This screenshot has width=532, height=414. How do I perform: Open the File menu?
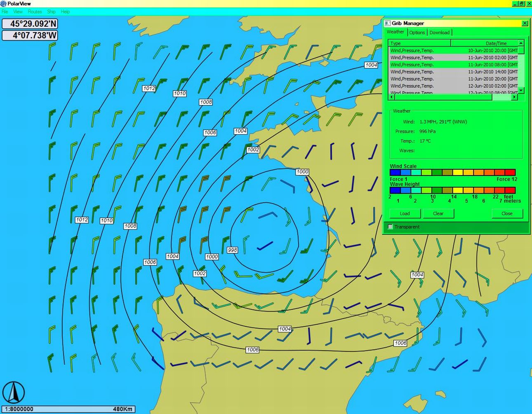5,12
